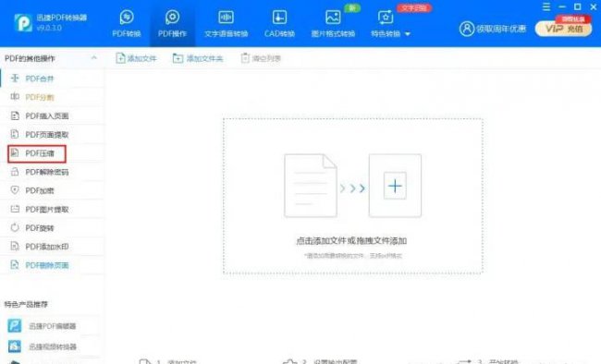601x364 pixels.
Task: Click the 添加文件 toolbar button
Action: point(137,58)
